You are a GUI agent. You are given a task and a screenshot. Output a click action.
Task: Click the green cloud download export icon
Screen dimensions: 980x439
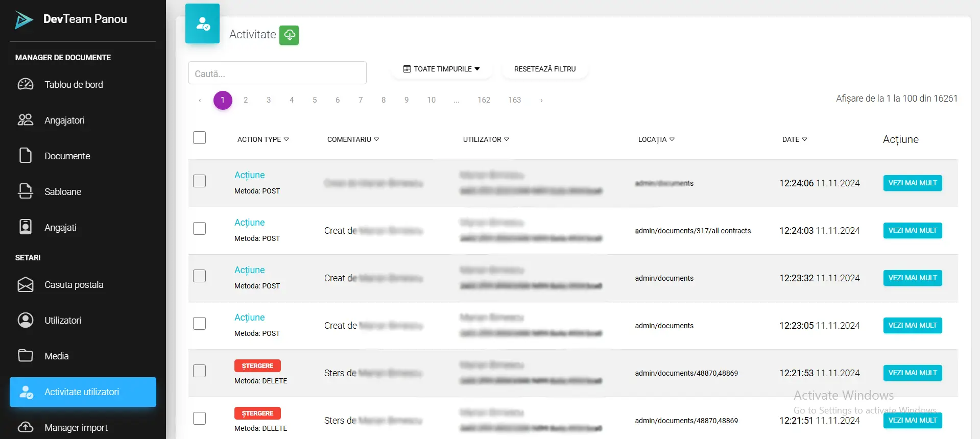click(x=289, y=35)
